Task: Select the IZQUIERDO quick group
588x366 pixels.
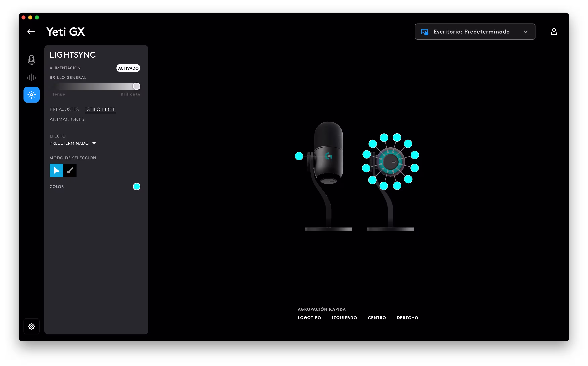Action: [x=345, y=318]
